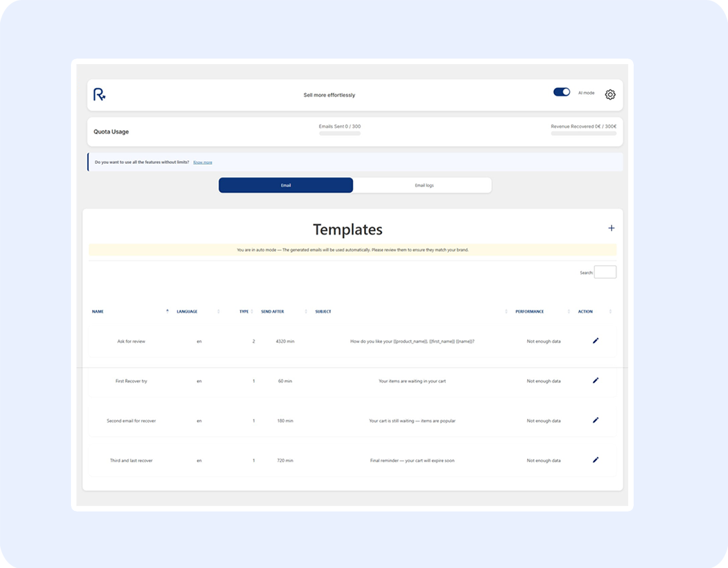Viewport: 728px width, 568px height.
Task: Add a new template with plus icon
Action: click(611, 228)
